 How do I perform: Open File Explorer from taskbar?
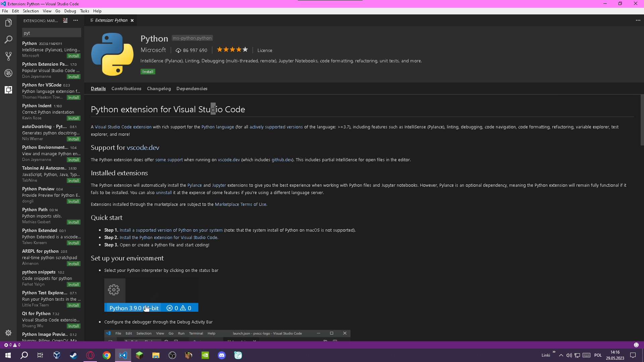pos(156,355)
